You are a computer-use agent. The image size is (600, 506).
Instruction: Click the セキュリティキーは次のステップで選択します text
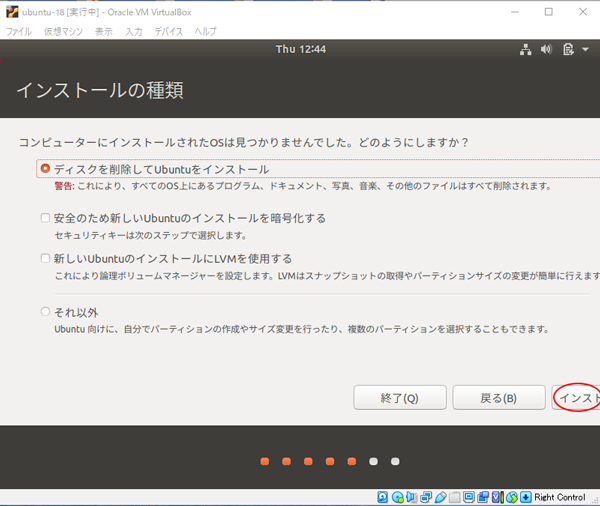tap(150, 235)
